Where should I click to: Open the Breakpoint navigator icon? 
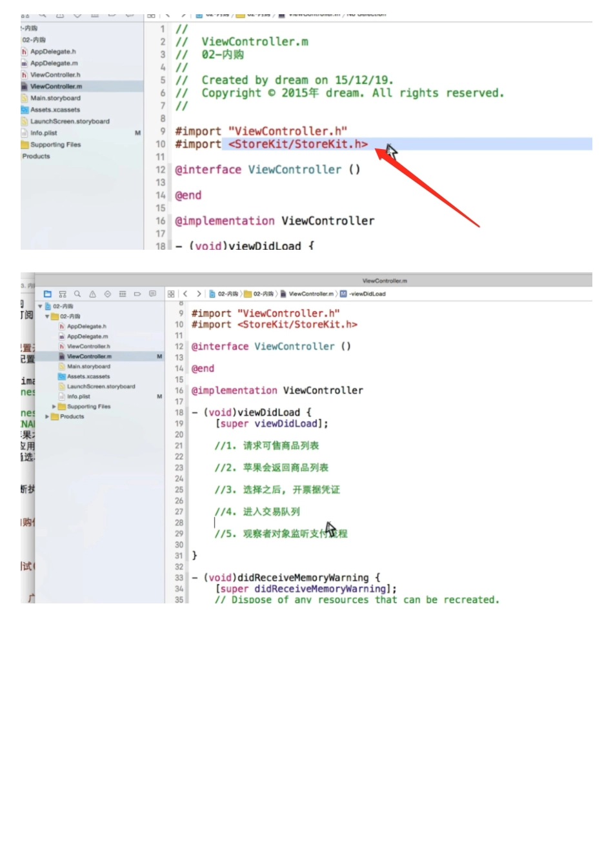coord(137,294)
